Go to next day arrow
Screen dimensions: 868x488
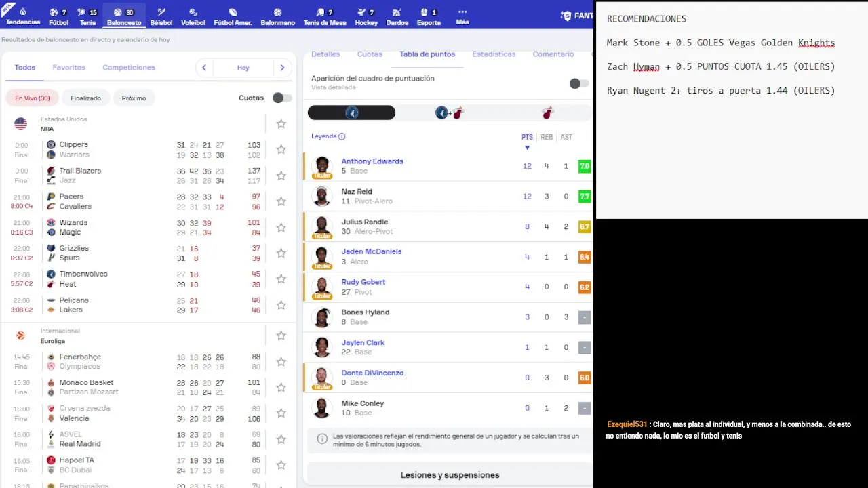tap(283, 68)
